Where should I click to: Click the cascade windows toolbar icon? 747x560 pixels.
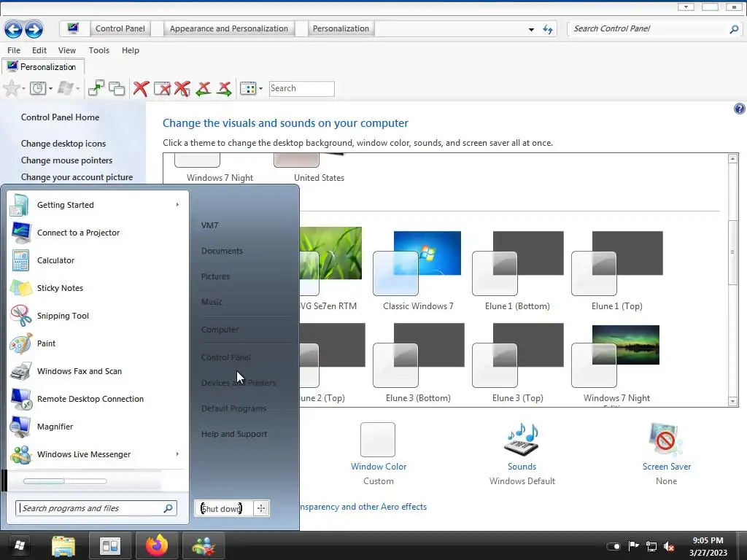[x=117, y=88]
